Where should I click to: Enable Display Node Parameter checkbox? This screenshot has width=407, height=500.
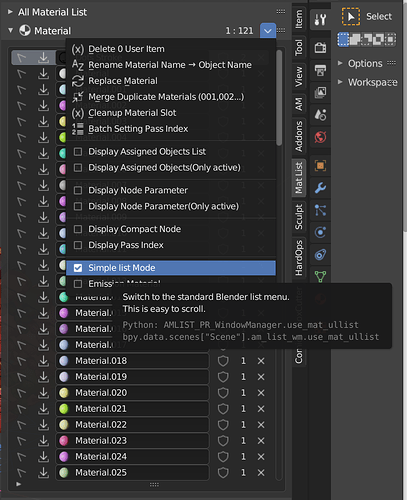pyautogui.click(x=78, y=190)
